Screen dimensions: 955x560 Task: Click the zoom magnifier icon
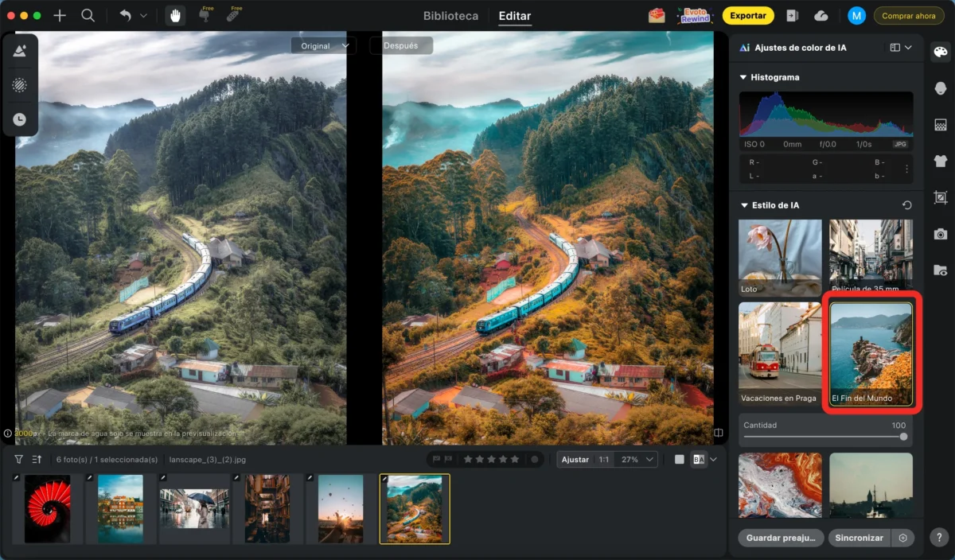point(88,16)
